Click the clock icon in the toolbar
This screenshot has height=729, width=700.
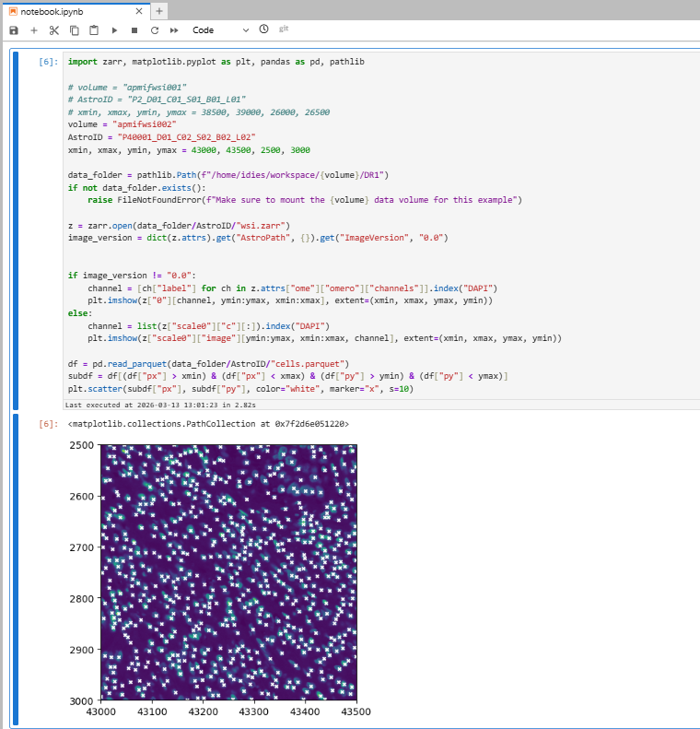tap(264, 29)
